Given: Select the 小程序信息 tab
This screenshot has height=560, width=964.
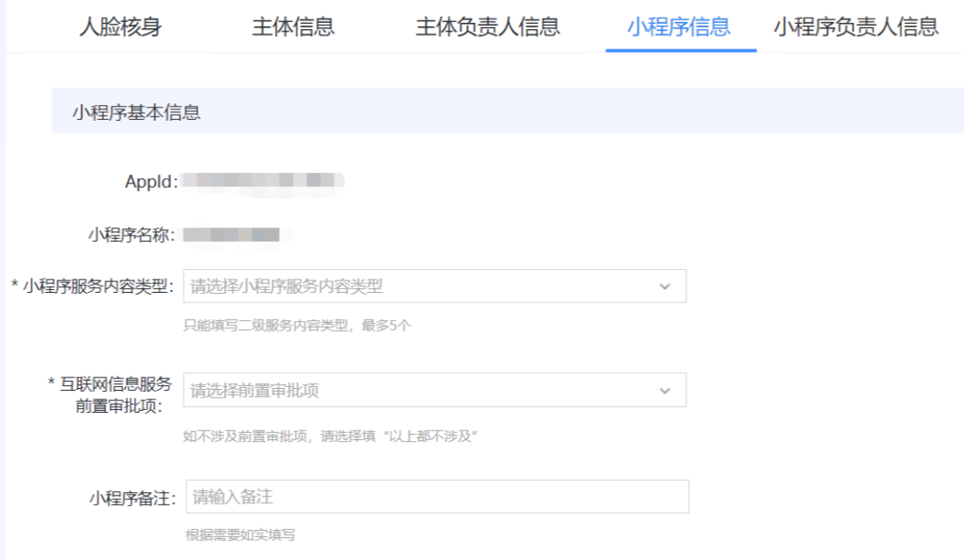Looking at the screenshot, I should pyautogui.click(x=678, y=27).
